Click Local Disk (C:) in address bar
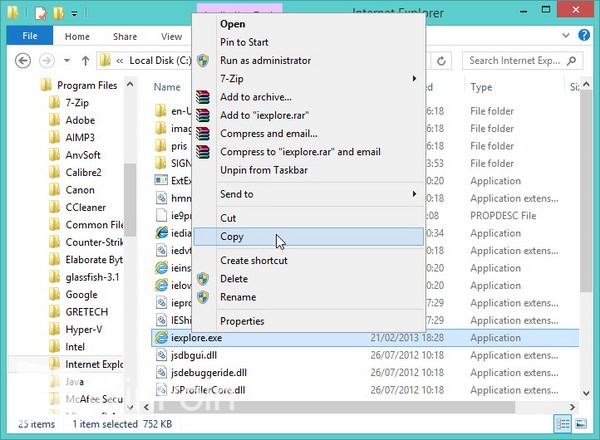The image size is (600, 440). (160, 61)
